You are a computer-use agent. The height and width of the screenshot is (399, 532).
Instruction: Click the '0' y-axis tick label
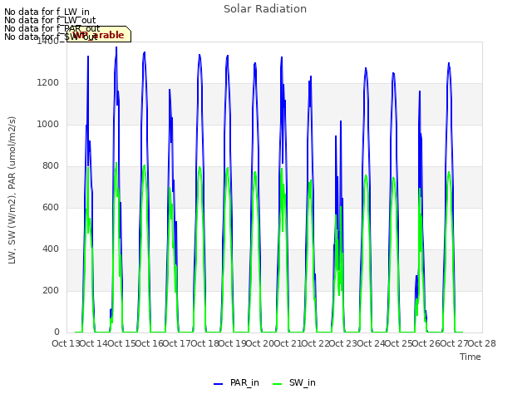tap(57, 332)
